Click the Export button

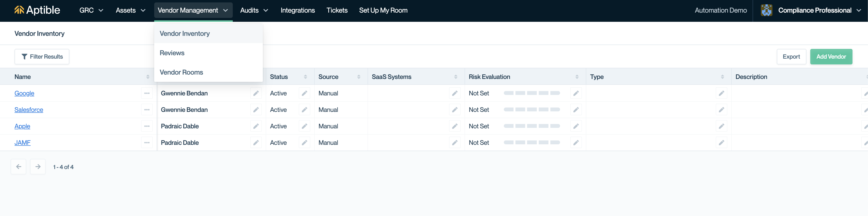tap(792, 57)
